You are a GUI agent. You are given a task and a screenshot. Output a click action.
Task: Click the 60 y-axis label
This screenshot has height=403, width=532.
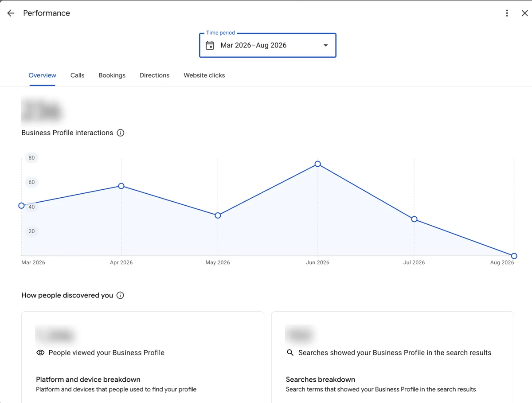31,182
